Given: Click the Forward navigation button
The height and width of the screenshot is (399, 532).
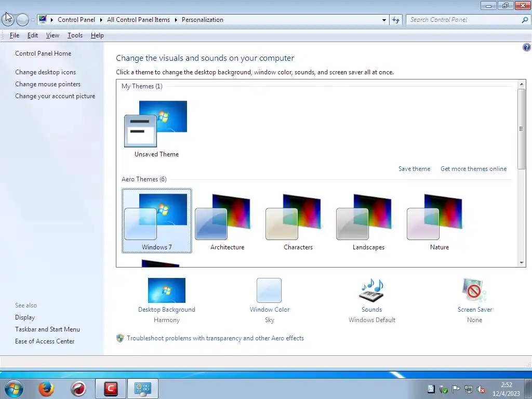Looking at the screenshot, I should click(x=22, y=20).
